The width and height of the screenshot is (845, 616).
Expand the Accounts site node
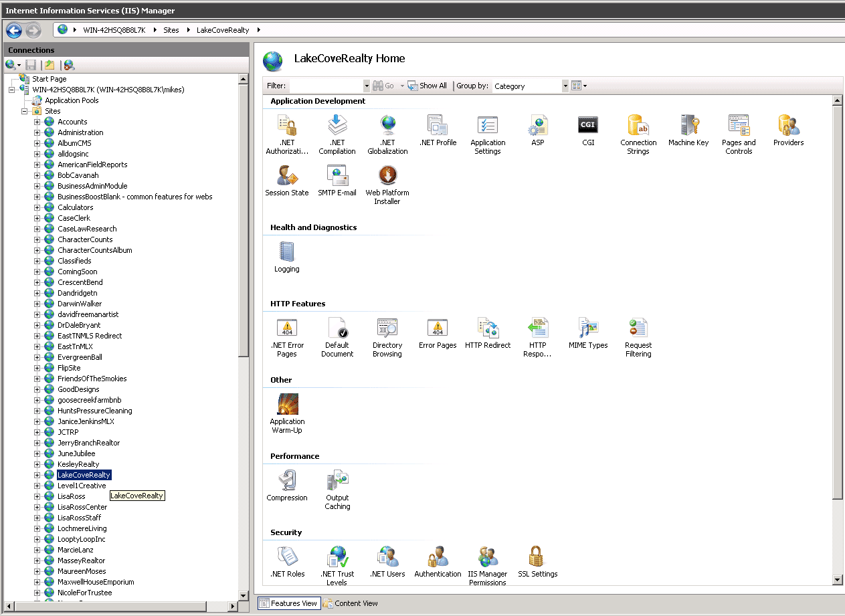(x=37, y=122)
